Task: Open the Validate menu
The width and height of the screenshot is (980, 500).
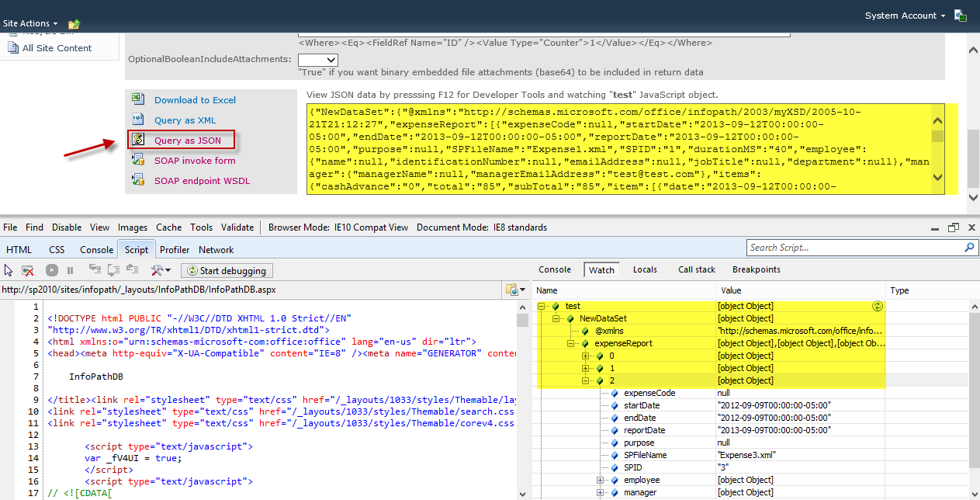Action: pos(237,227)
